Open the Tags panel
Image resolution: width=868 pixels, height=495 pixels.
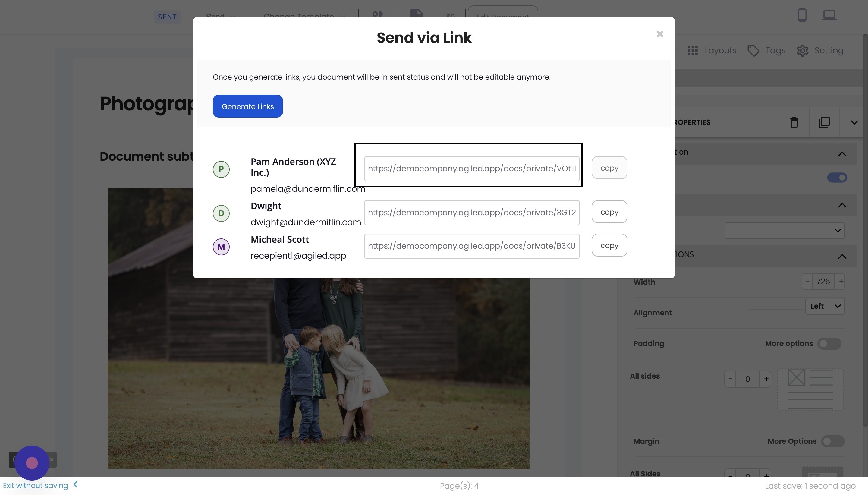click(775, 50)
